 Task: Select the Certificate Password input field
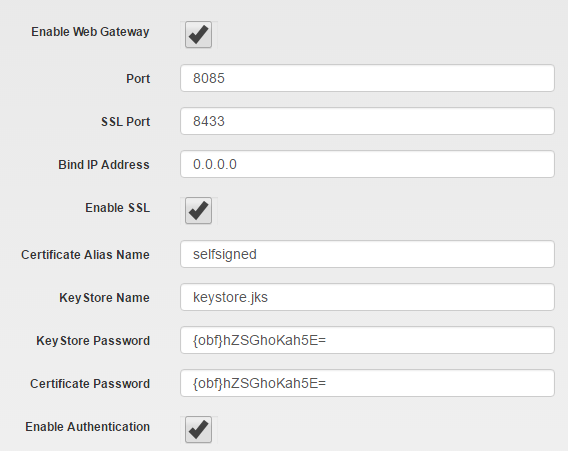coord(367,383)
